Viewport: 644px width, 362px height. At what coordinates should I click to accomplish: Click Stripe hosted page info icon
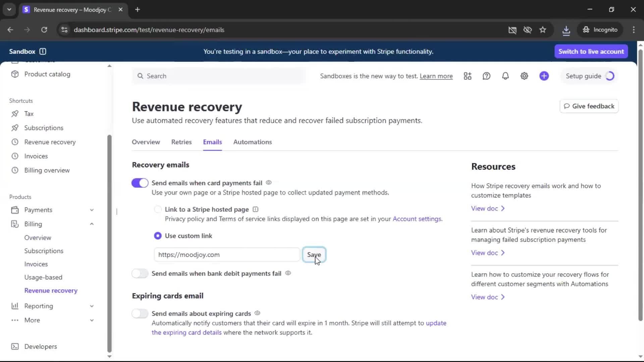(256, 209)
